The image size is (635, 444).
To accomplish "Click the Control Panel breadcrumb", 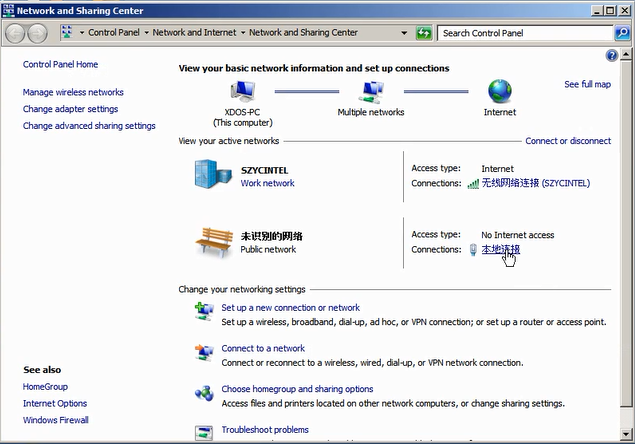I will (x=114, y=32).
